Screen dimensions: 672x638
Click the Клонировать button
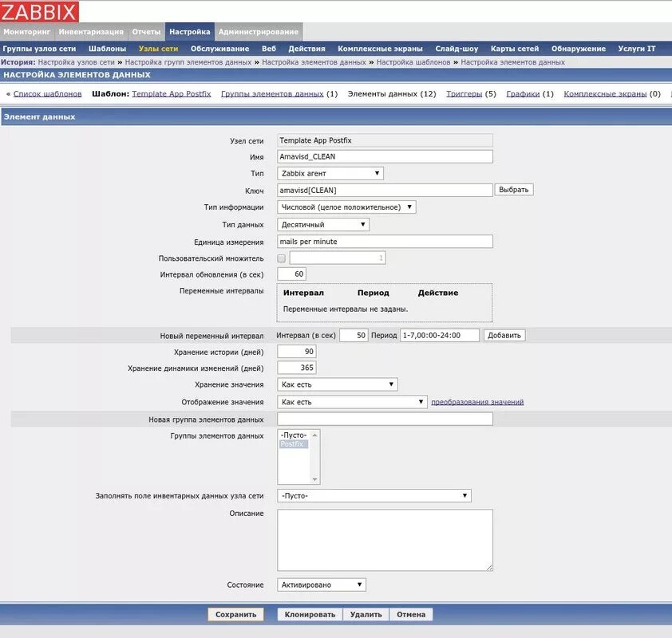click(310, 614)
